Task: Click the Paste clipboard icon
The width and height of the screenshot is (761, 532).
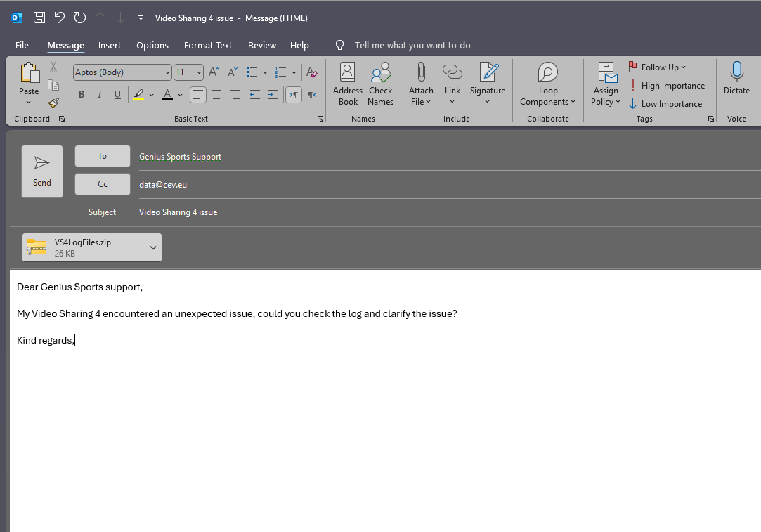Action: [x=29, y=73]
